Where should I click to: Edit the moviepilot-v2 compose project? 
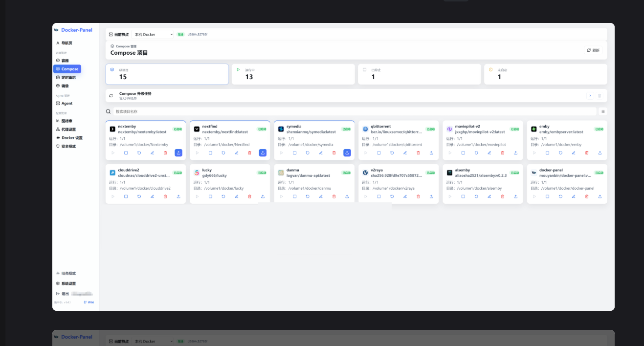pos(489,153)
